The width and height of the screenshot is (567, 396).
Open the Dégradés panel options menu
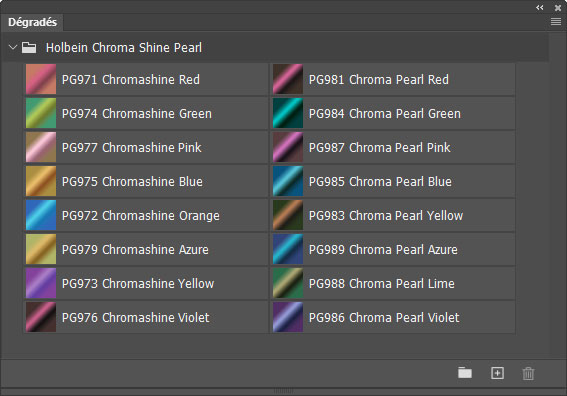556,22
